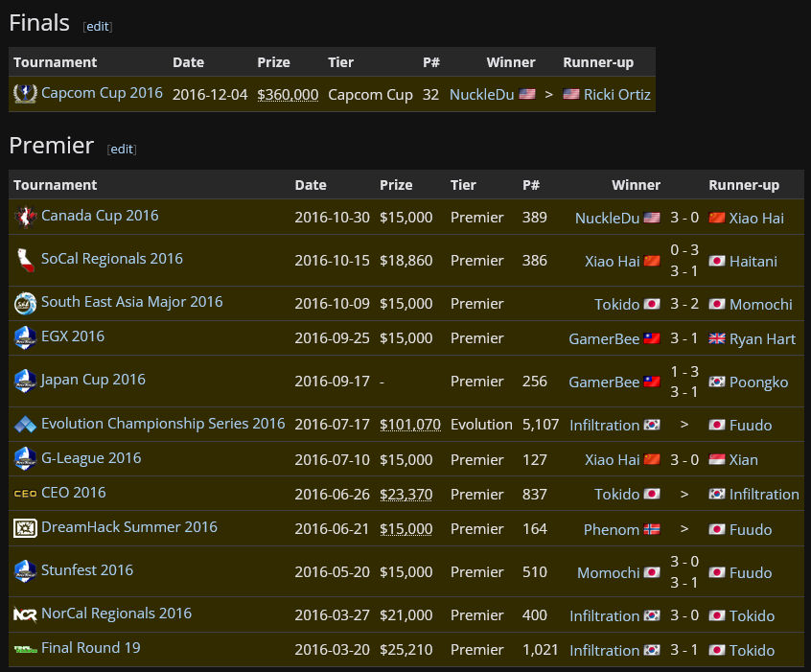Click the 2016-12-04 date cell
Image resolution: width=811 pixels, height=672 pixels.
(210, 94)
